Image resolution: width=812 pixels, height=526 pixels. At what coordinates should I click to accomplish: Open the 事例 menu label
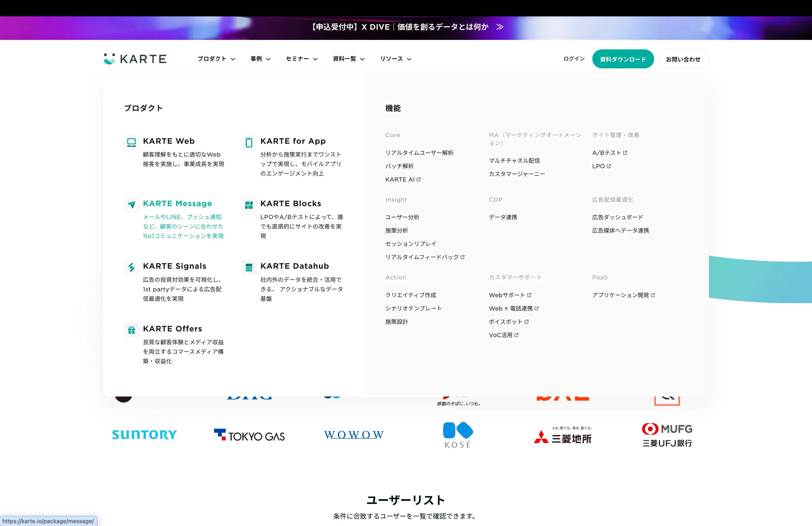[x=256, y=59]
